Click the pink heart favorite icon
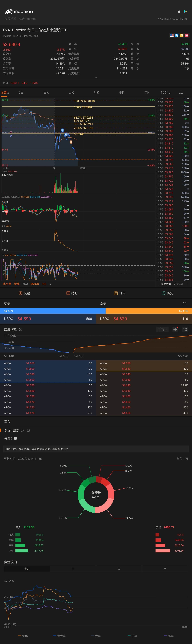 (187, 35)
